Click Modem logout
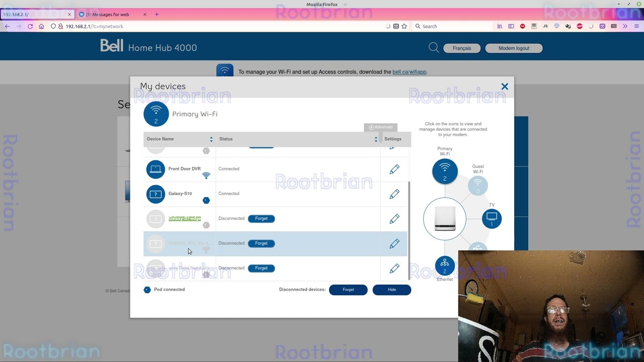 (x=514, y=48)
